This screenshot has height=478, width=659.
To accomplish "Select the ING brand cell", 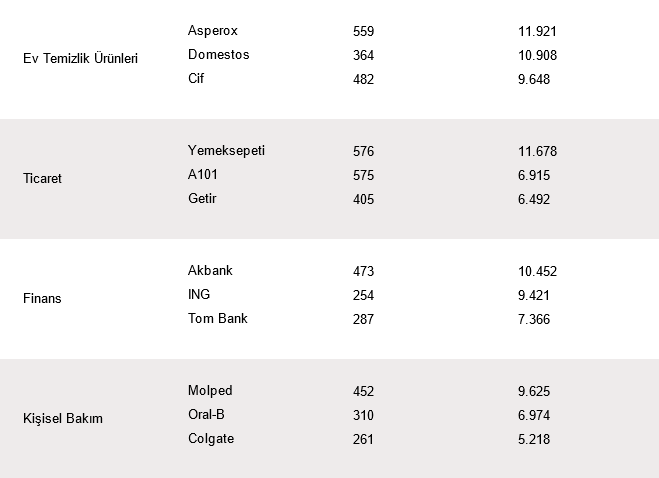I will [199, 294].
